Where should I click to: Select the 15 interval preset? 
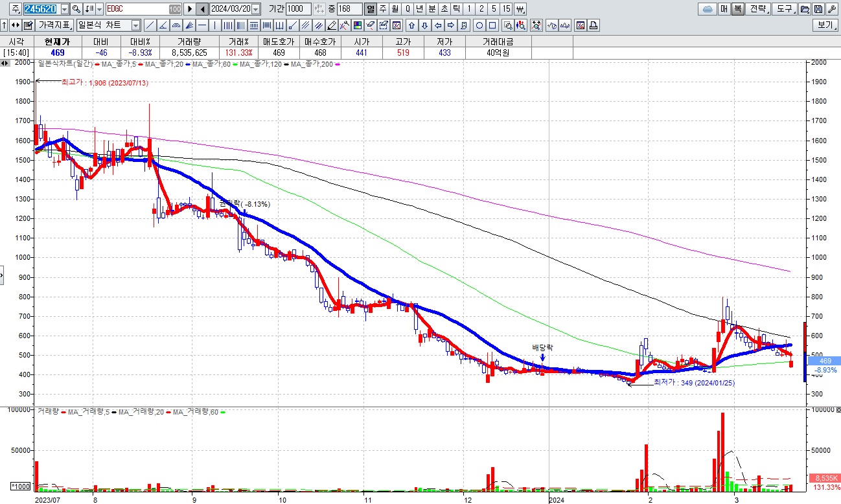point(506,9)
